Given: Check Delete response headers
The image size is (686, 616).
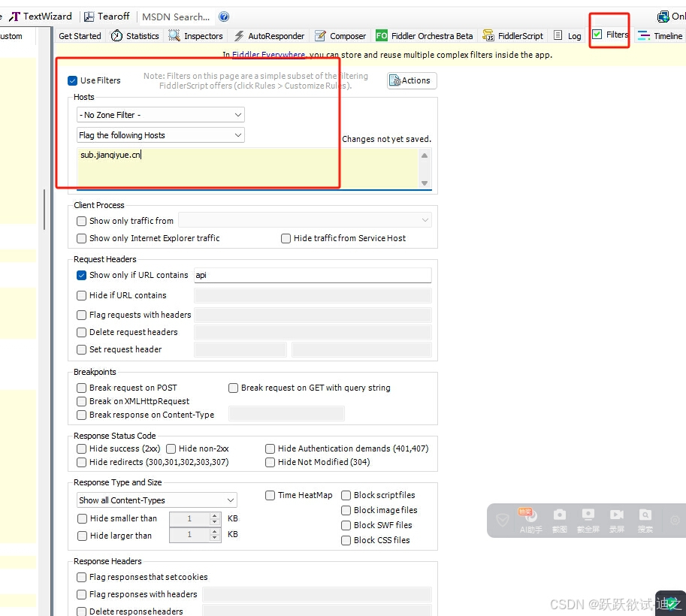Looking at the screenshot, I should coord(81,611).
